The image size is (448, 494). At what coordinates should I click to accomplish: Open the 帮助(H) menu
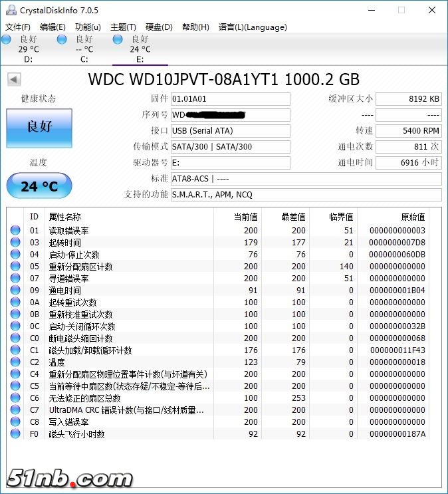pos(195,27)
